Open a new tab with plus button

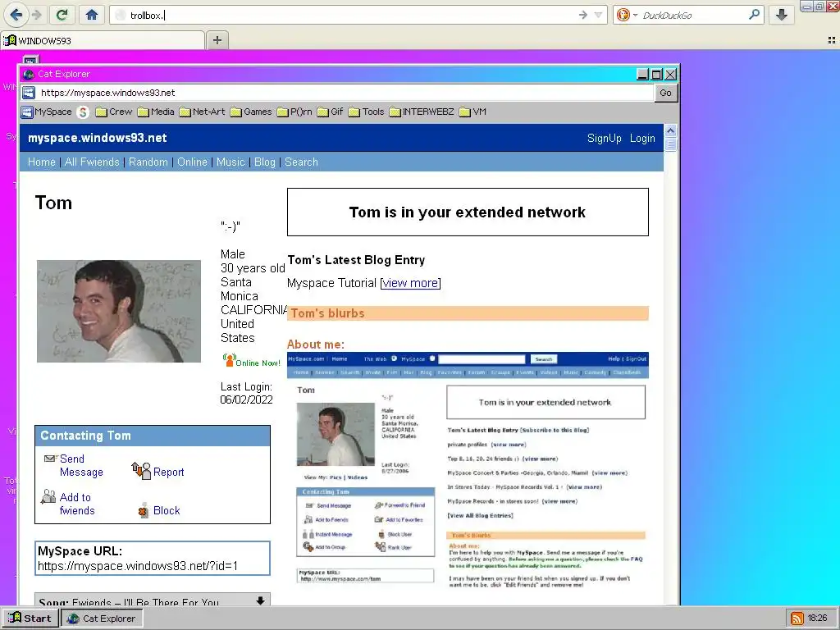[217, 40]
